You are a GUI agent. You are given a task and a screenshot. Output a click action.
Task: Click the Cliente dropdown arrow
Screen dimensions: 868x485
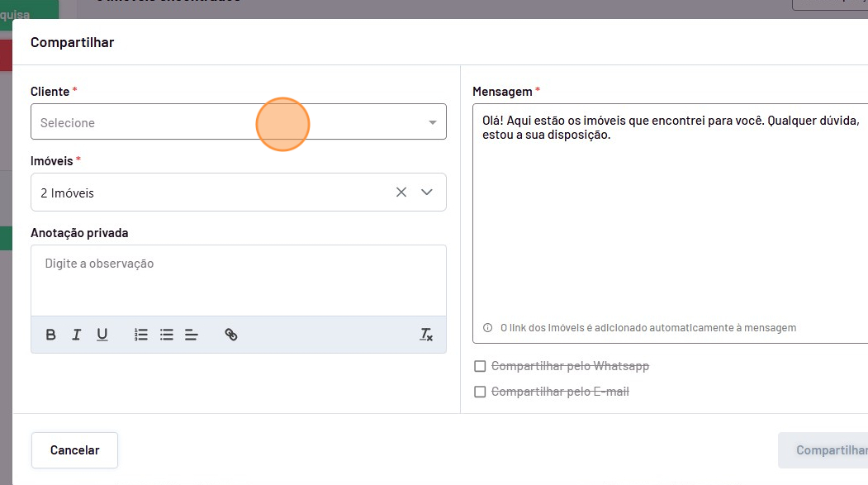click(x=432, y=123)
